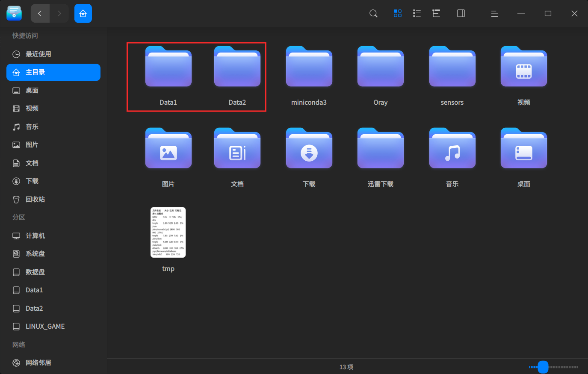The height and width of the screenshot is (374, 588).
Task: Select the 图片 folder in the main pane
Action: (168, 148)
